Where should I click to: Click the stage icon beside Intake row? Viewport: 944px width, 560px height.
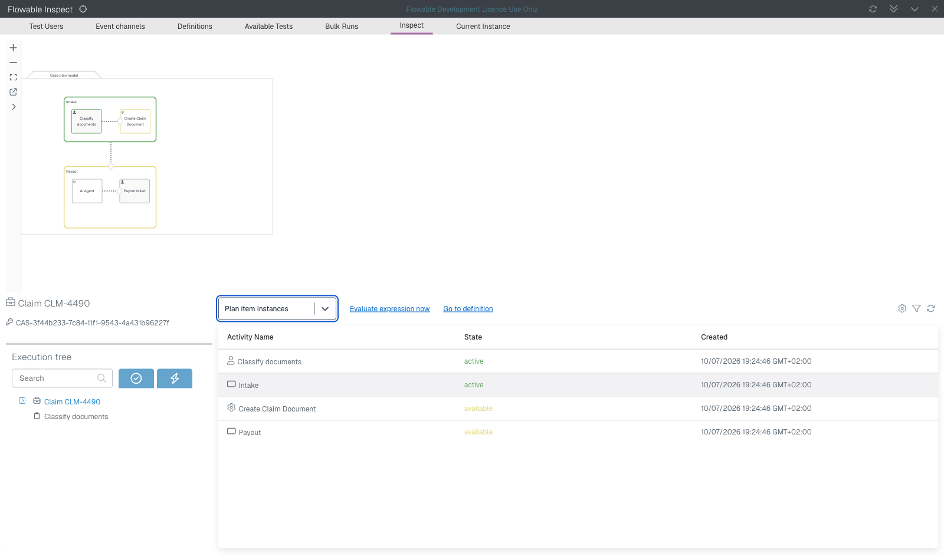231,384
